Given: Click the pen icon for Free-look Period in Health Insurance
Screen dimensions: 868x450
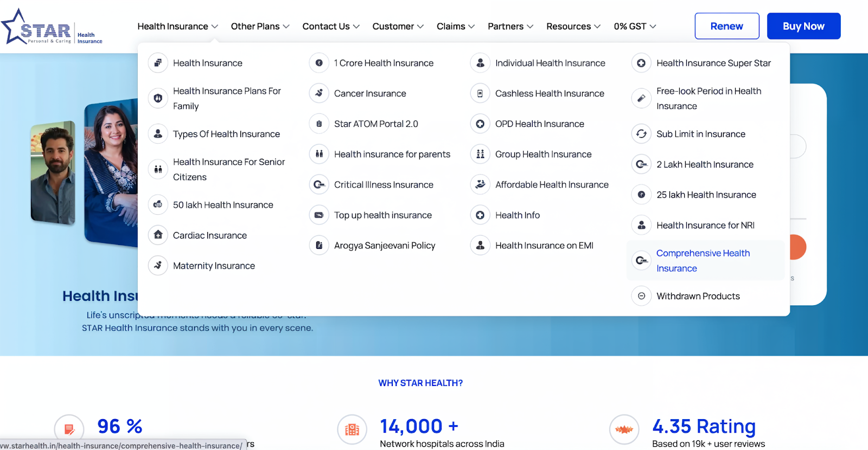Looking at the screenshot, I should [641, 99].
